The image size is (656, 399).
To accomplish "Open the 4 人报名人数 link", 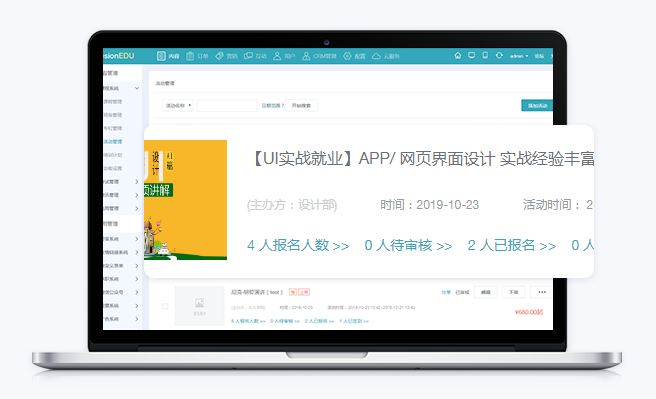I will coord(298,246).
